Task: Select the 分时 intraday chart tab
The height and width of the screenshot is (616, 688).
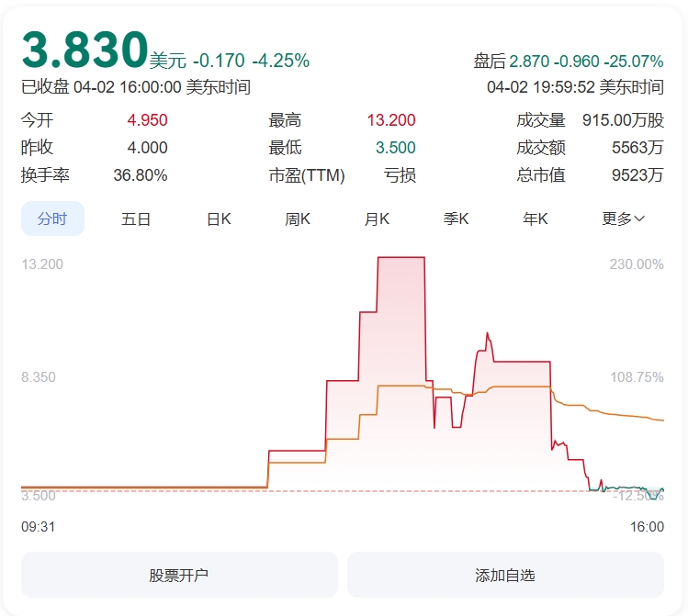Action: click(52, 218)
